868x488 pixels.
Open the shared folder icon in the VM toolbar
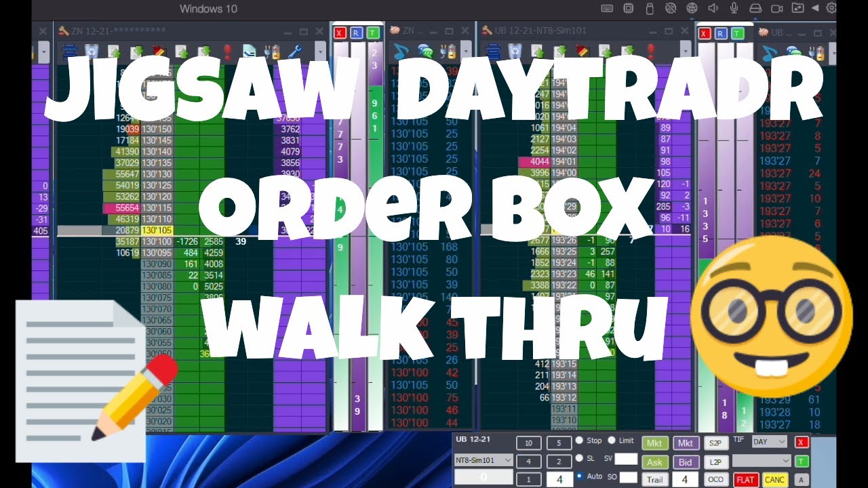[x=798, y=8]
